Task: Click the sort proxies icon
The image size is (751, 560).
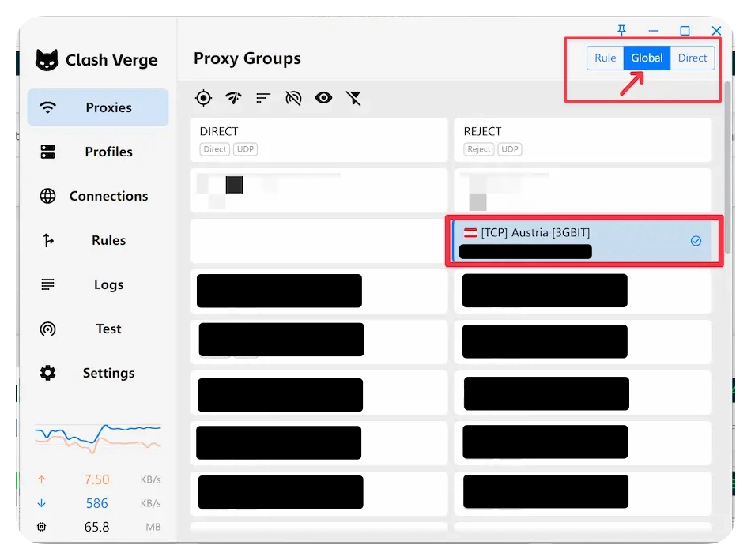Action: click(263, 98)
